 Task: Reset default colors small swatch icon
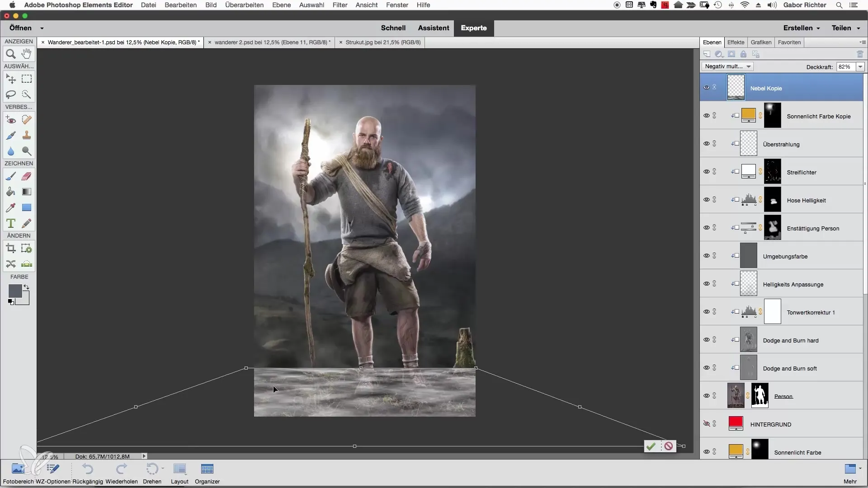point(11,302)
